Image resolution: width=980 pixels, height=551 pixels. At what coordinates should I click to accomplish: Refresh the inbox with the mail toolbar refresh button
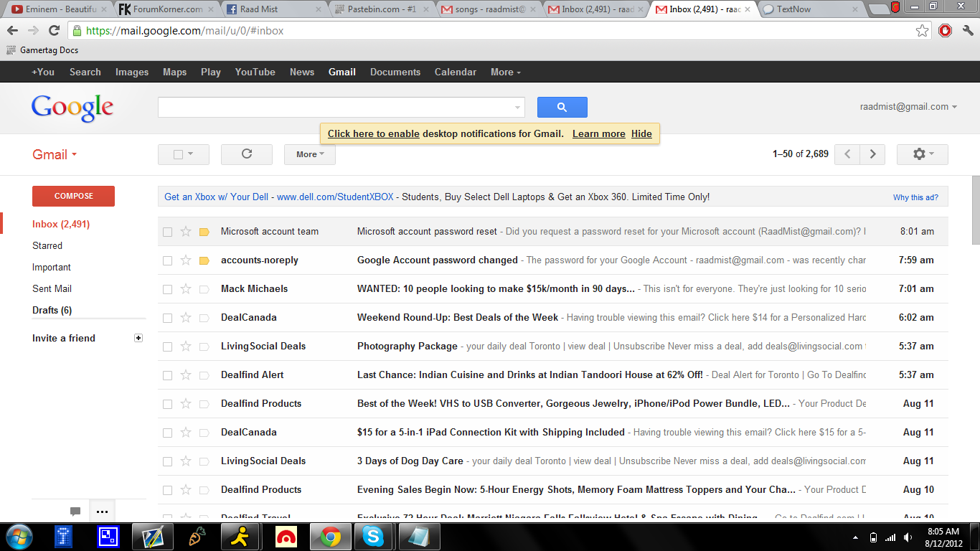coord(247,154)
